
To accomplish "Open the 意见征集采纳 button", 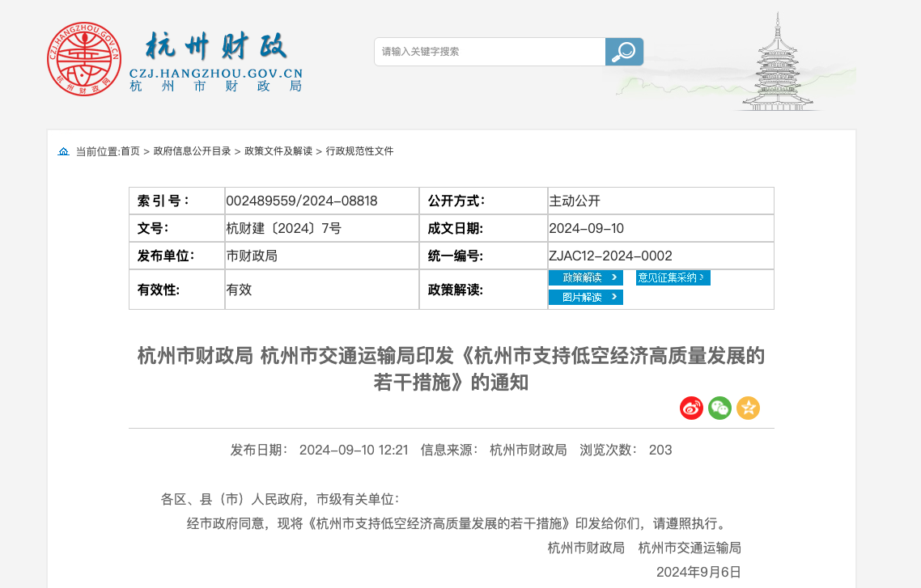I will click(x=673, y=277).
